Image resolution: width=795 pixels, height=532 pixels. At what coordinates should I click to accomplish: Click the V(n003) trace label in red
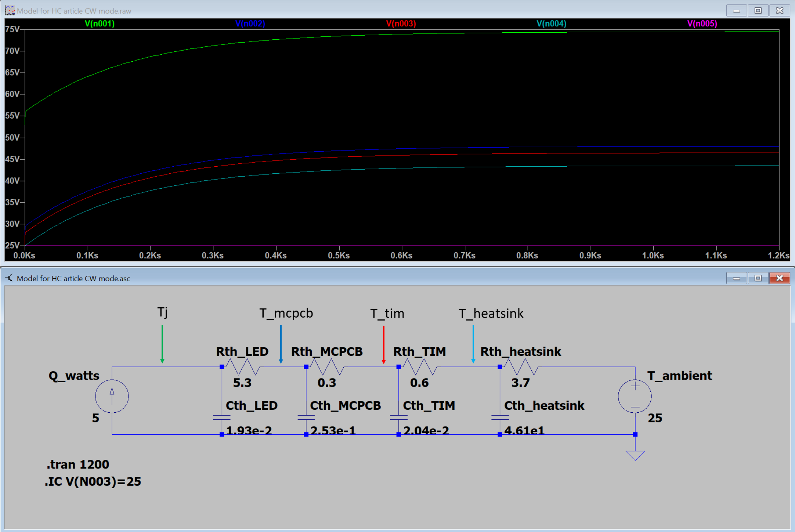[x=397, y=23]
